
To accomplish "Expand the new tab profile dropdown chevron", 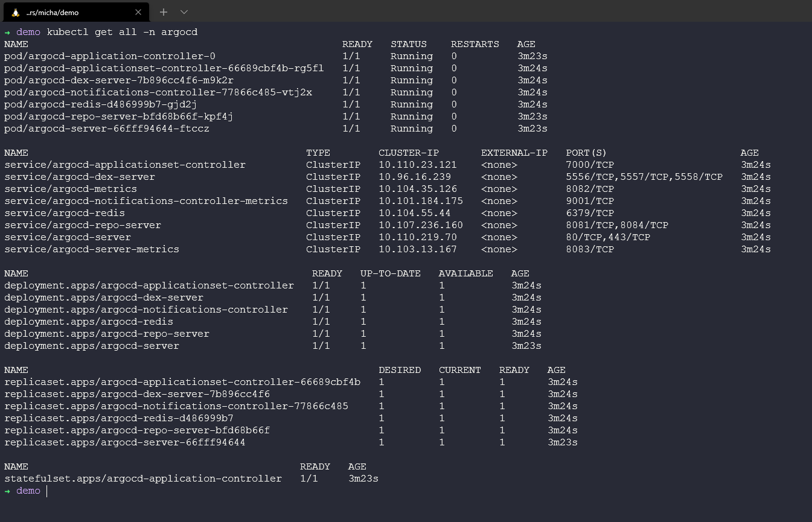I will click(184, 12).
